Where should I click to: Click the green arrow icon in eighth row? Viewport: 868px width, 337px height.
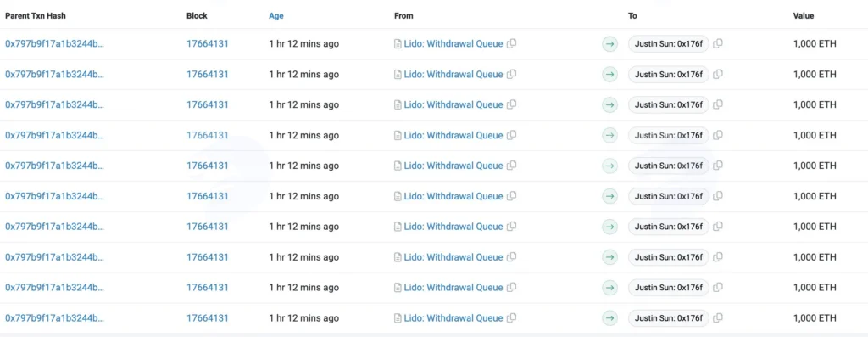[x=609, y=257]
